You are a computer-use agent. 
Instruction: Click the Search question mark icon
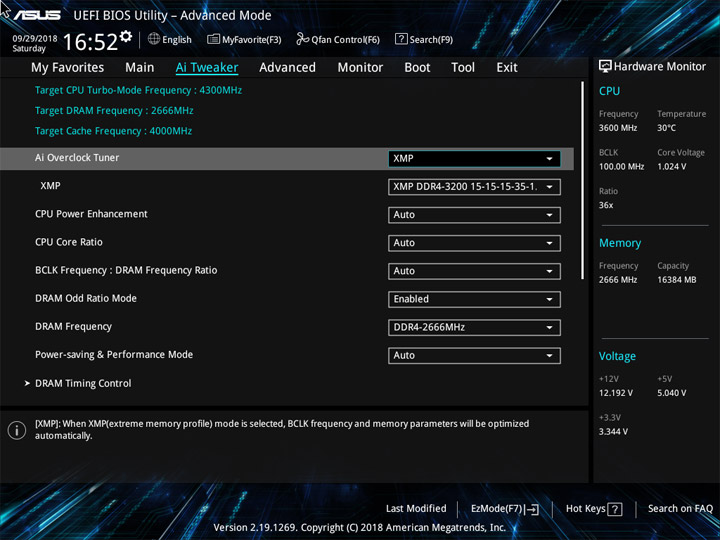pos(401,39)
